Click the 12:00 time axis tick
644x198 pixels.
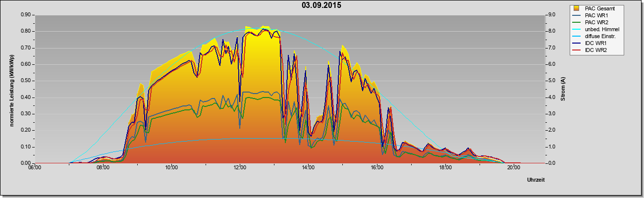tap(239, 167)
